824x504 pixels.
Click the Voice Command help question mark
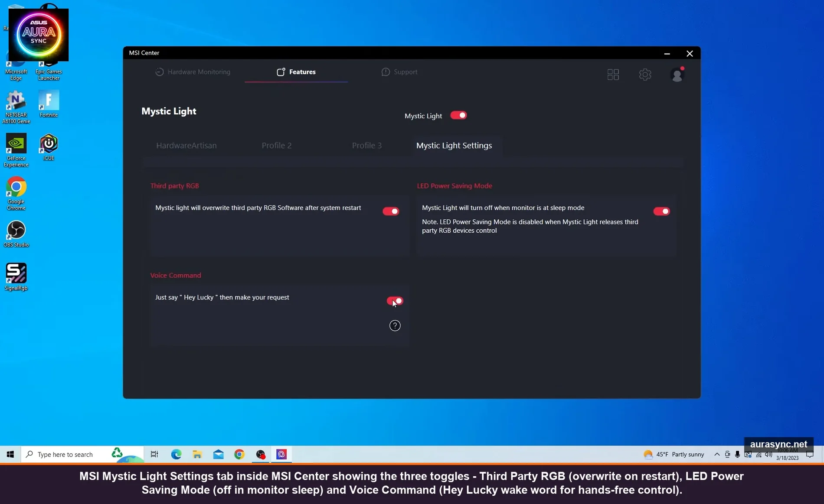[395, 325]
